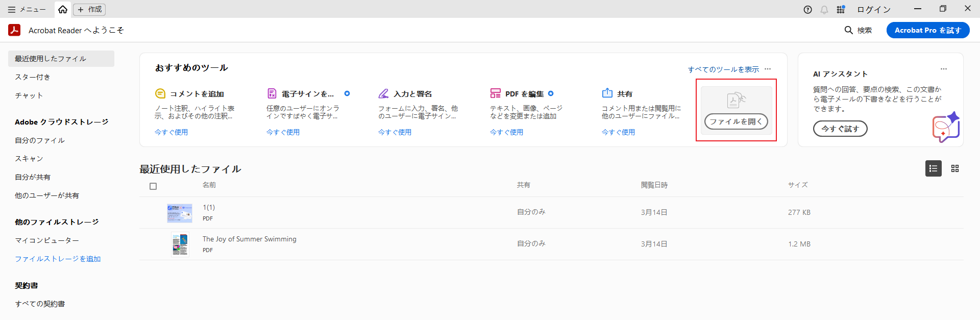Click the PDF を編集 icon
Screen dimensions: 980x320
point(496,93)
